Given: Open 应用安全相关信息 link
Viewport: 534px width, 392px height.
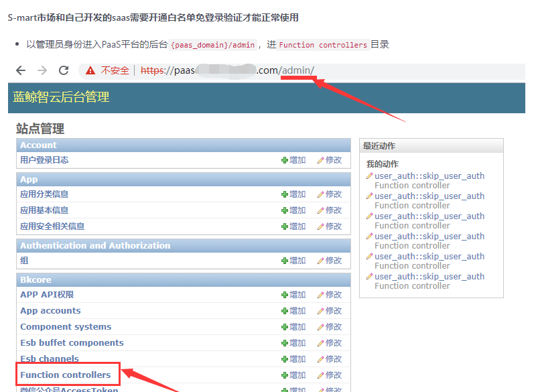Looking at the screenshot, I should point(52,226).
